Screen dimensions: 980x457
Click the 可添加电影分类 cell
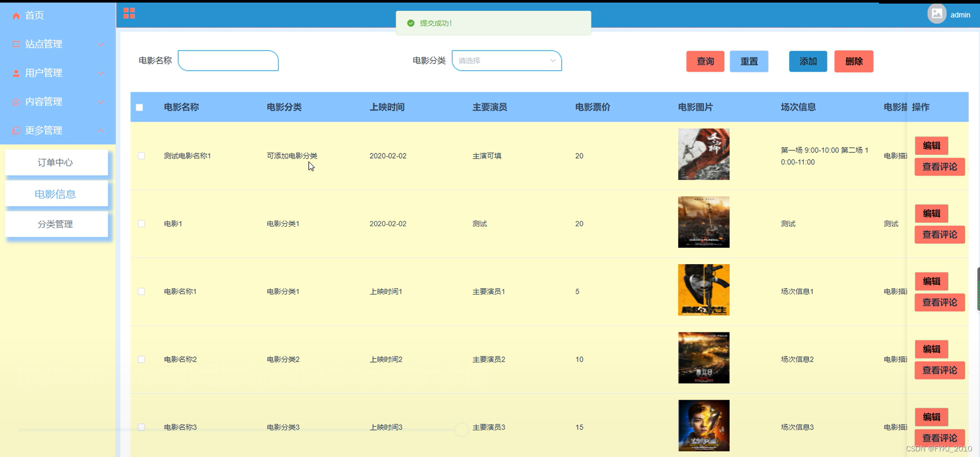pos(292,156)
